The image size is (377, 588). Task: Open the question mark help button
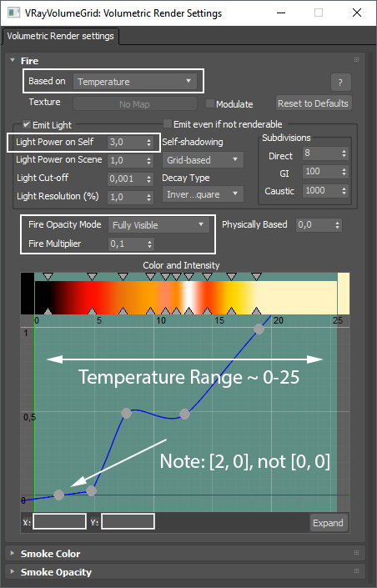(340, 82)
